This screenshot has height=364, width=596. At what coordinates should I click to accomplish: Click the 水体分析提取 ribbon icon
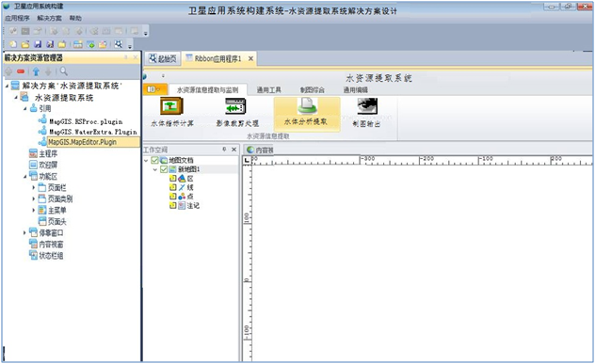pos(307,106)
